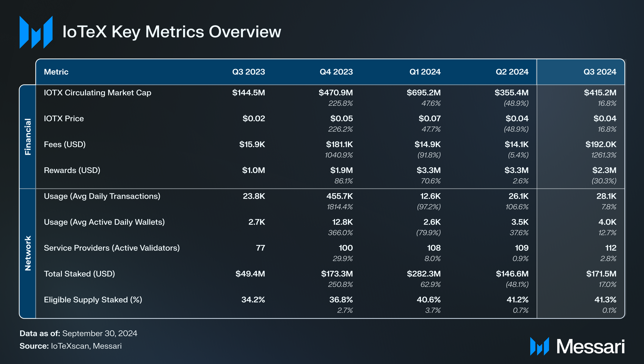The image size is (644, 364).
Task: Click the "Q2 2024" column header
Action: [x=512, y=72]
